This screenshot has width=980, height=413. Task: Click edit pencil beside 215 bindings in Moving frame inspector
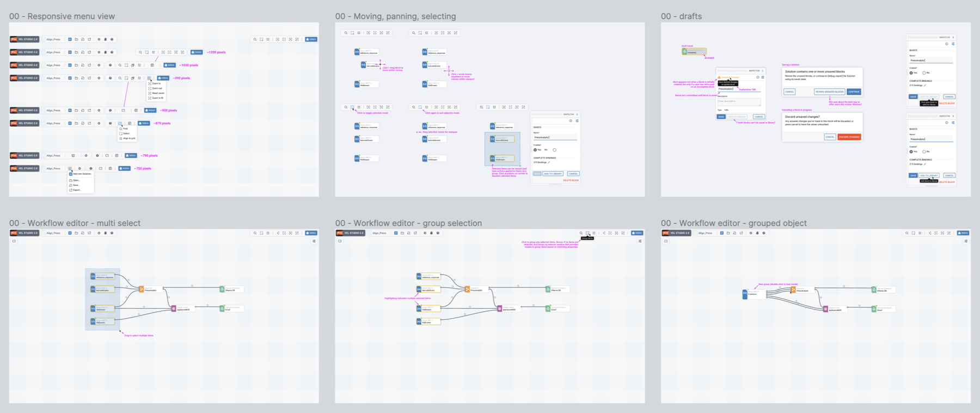tap(549, 162)
